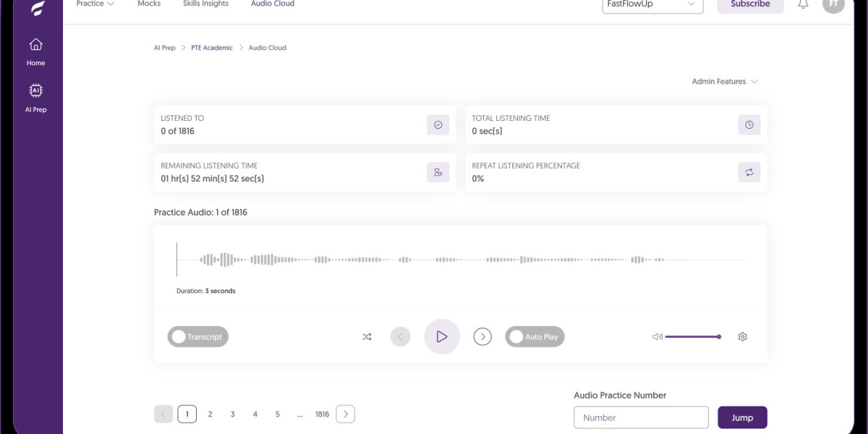Open audio player settings gear

(x=742, y=337)
